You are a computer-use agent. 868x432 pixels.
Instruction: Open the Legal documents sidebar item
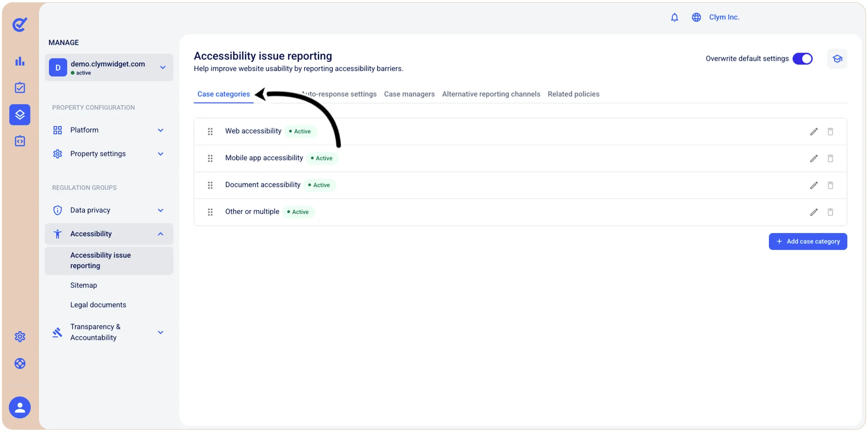pyautogui.click(x=98, y=305)
